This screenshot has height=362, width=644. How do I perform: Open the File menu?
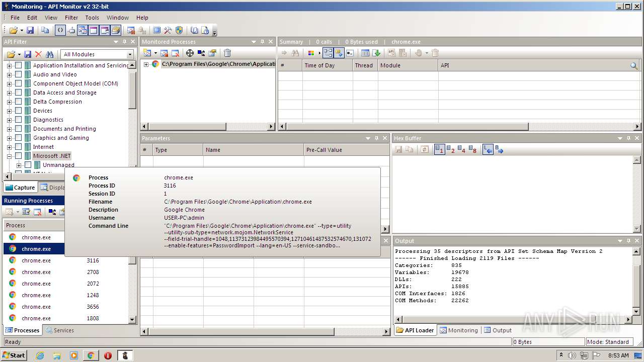click(x=15, y=18)
